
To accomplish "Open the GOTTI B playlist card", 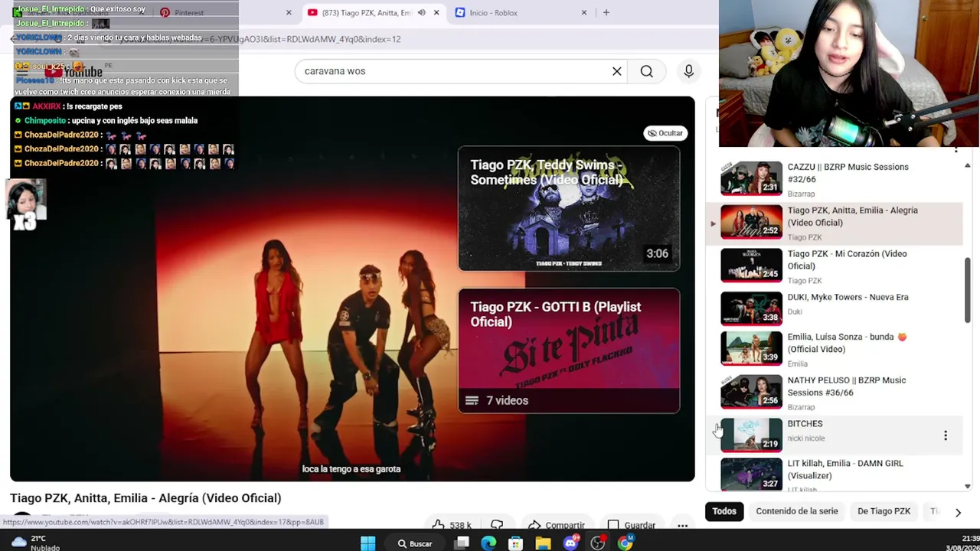I will [569, 350].
